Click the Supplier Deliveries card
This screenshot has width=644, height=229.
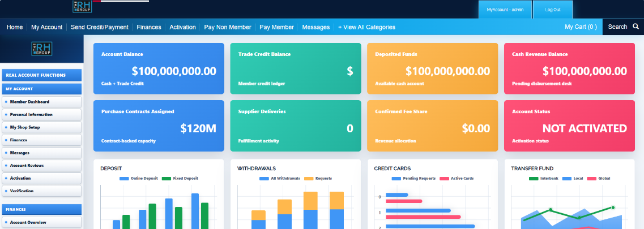tap(296, 126)
